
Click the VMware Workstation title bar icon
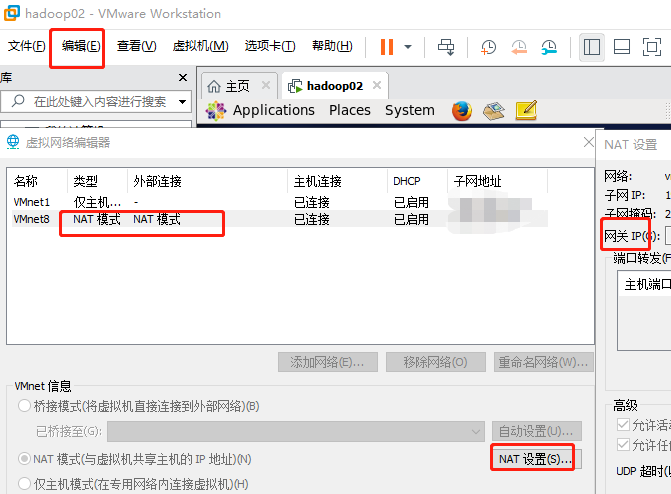(x=12, y=13)
